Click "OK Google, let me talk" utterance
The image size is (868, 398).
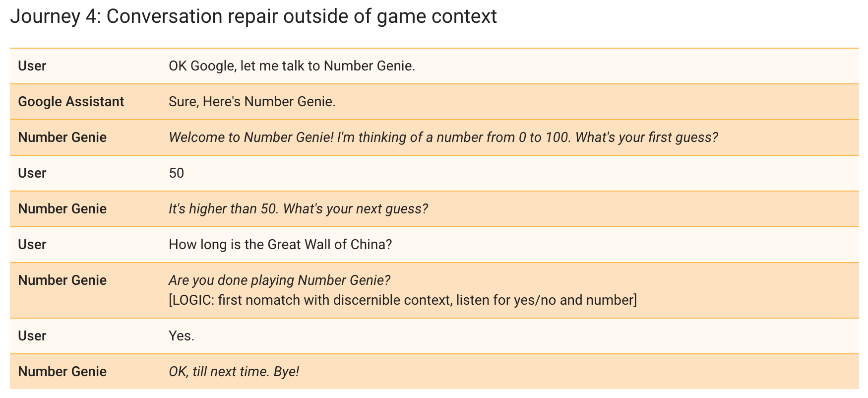click(x=292, y=66)
